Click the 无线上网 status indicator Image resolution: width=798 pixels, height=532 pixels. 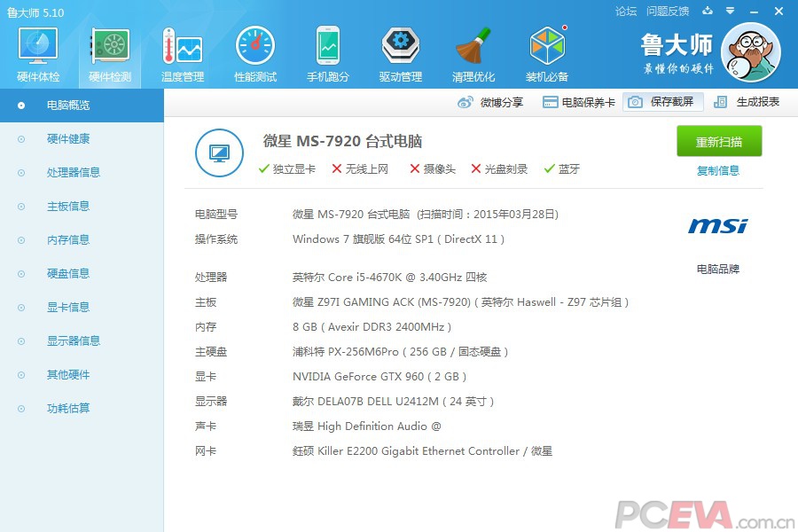(x=360, y=169)
